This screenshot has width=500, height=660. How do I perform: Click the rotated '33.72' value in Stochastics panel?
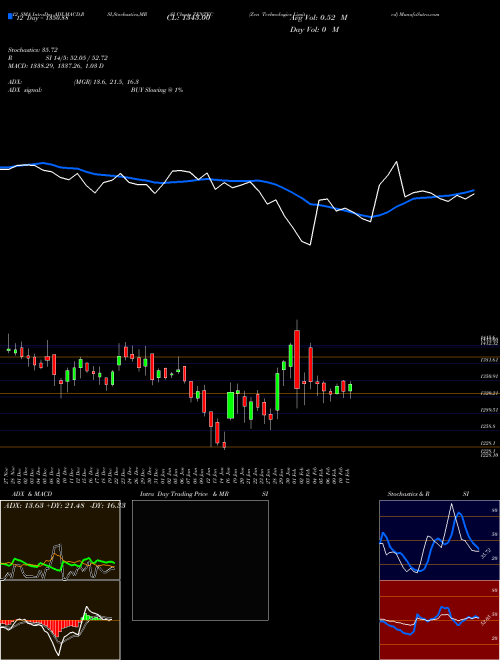pyautogui.click(x=487, y=554)
